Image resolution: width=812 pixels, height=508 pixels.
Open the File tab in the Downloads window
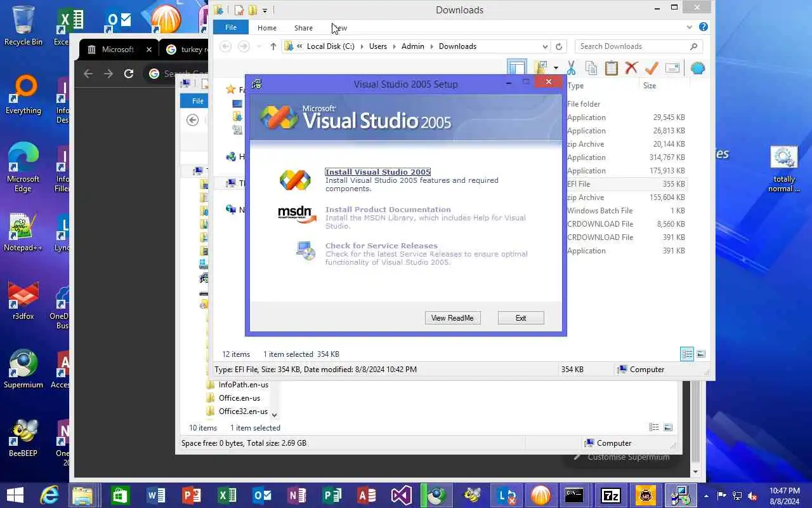click(231, 27)
